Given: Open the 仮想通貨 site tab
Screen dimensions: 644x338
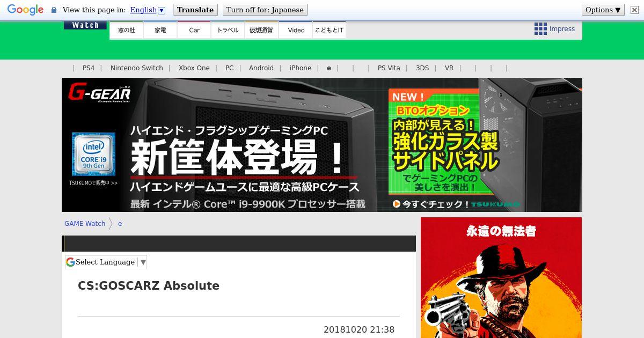Looking at the screenshot, I should [261, 30].
